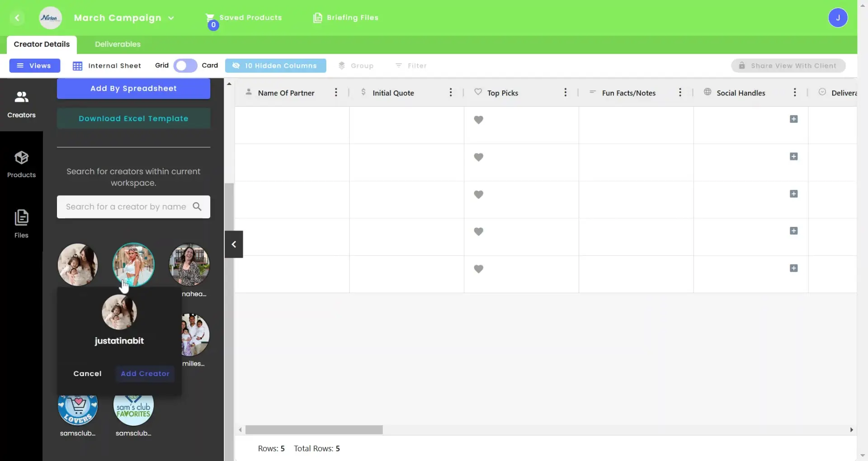868x461 pixels.
Task: Open the Products section from the sidebar
Action: [x=21, y=164]
